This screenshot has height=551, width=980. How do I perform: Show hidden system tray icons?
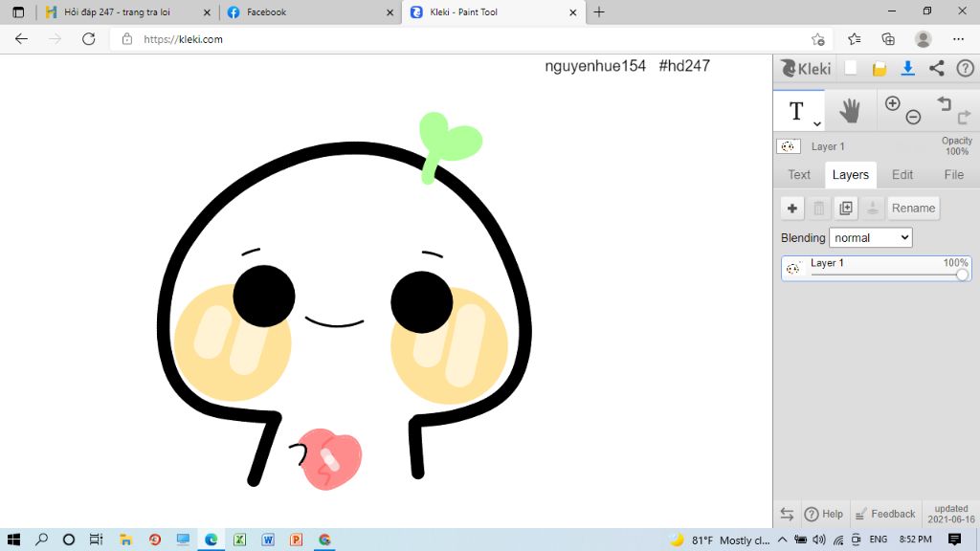click(x=783, y=540)
